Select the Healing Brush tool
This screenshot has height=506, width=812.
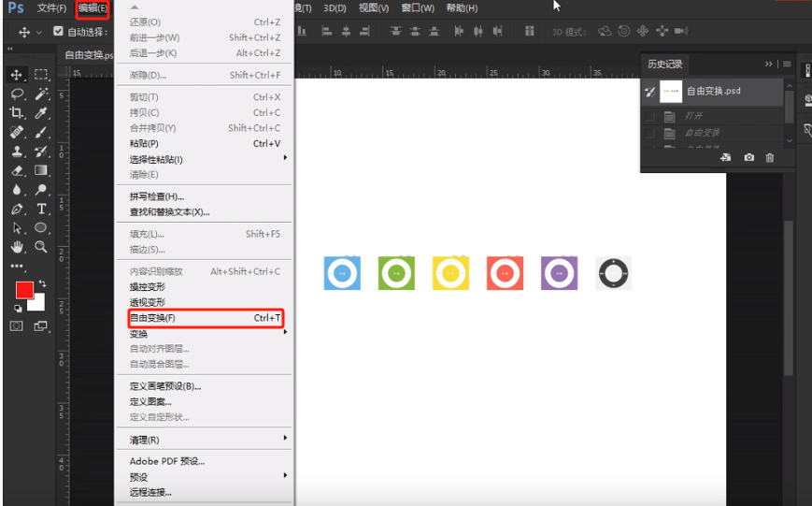[x=17, y=132]
